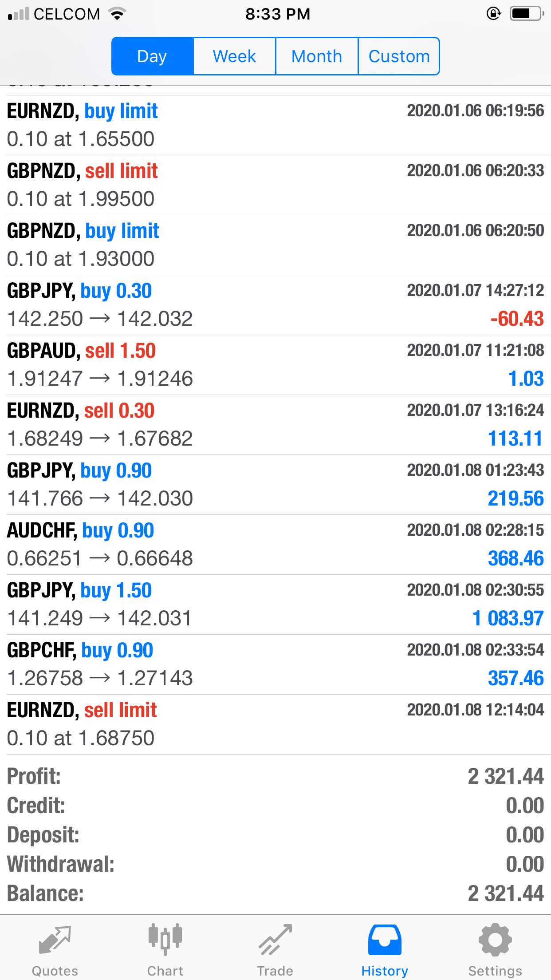Viewport: 551px width, 980px height.
Task: Switch to the Month period segment
Action: click(317, 56)
